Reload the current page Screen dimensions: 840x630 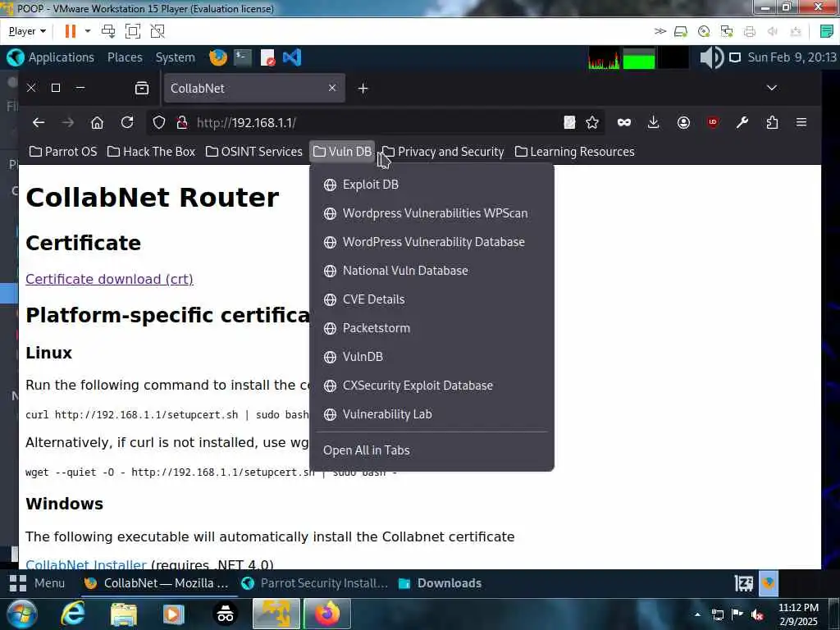coord(127,123)
